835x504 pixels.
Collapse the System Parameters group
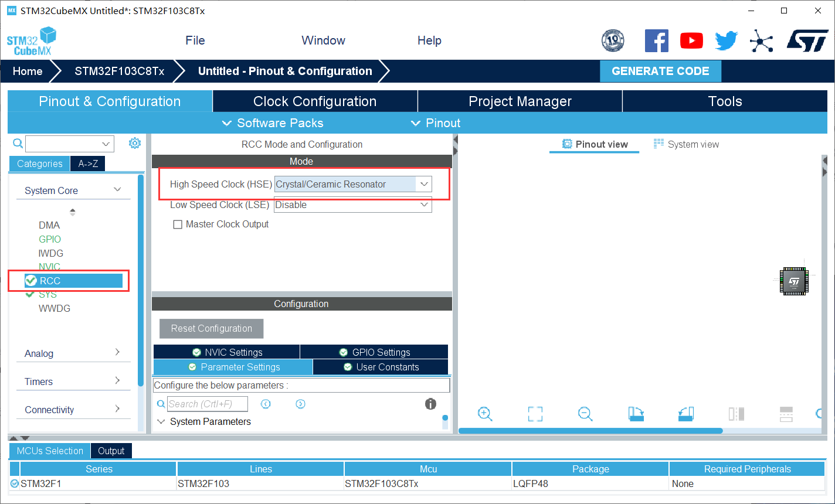[x=161, y=421]
